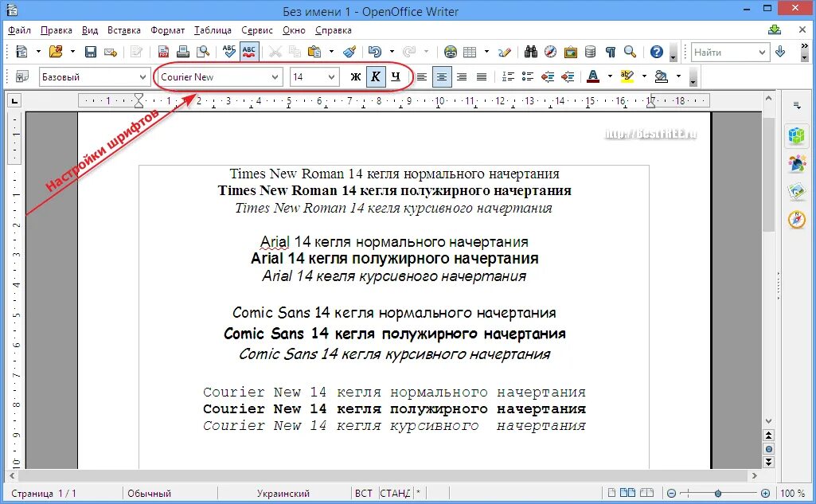Click Украинский language in status bar
Viewport: 816px width, 504px height.
point(283,493)
